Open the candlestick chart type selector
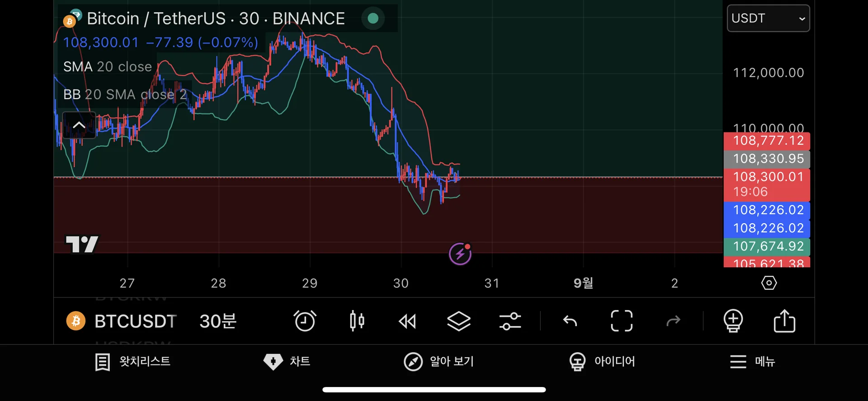 coord(357,321)
